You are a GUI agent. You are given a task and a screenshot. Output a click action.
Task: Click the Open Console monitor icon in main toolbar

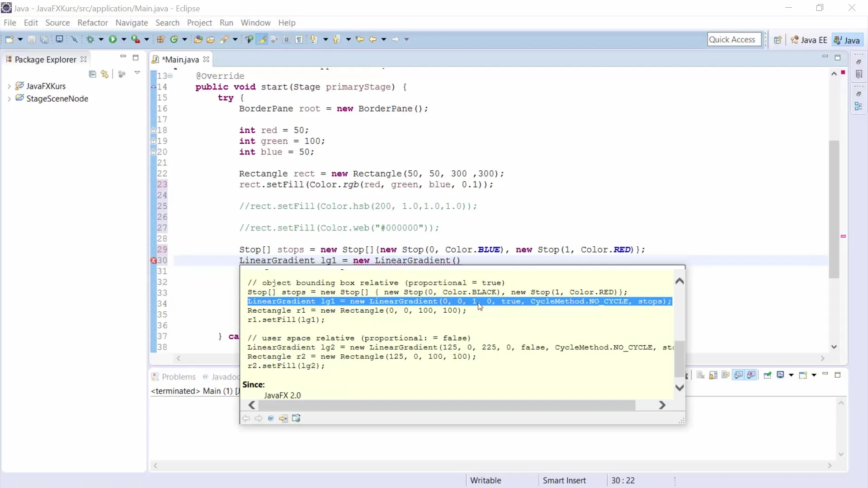(x=59, y=39)
